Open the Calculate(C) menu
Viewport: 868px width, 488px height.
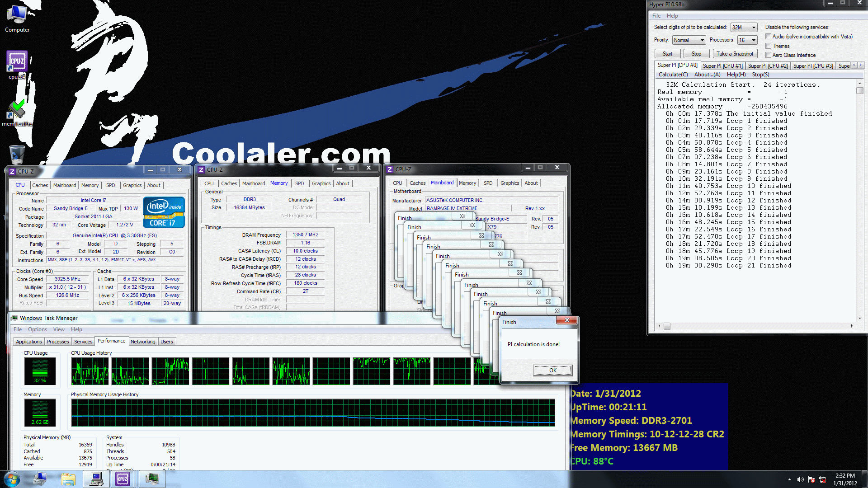[x=673, y=75]
